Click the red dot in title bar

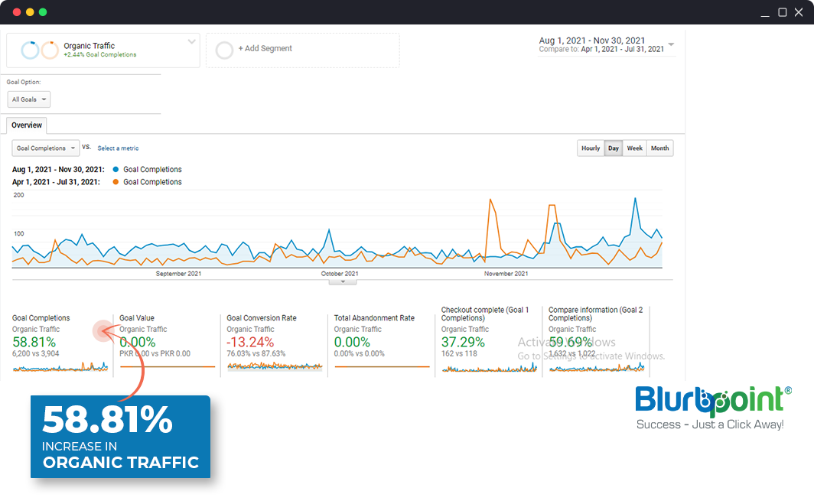(17, 12)
